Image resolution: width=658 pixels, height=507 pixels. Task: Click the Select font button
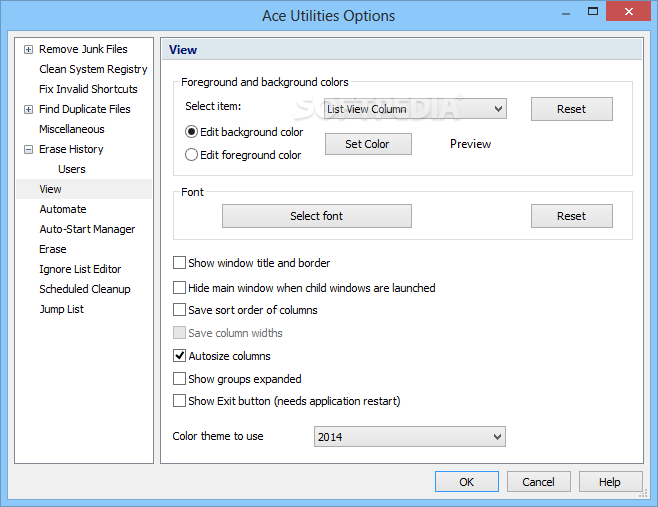pos(317,216)
